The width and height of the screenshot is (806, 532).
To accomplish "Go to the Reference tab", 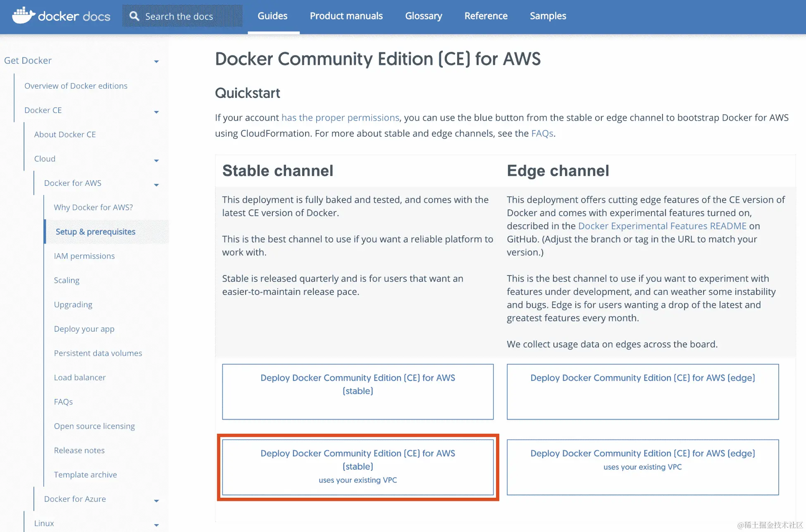I will tap(486, 16).
